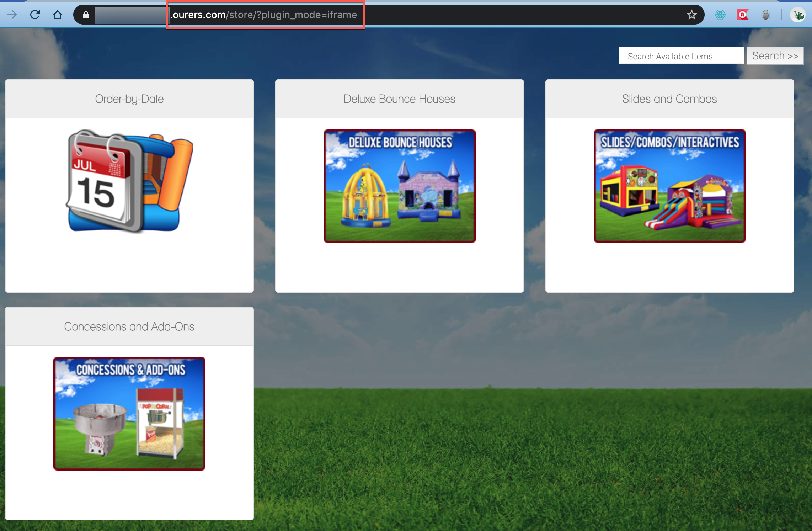The width and height of the screenshot is (812, 531).
Task: Bookmark page with the star icon
Action: (x=691, y=15)
